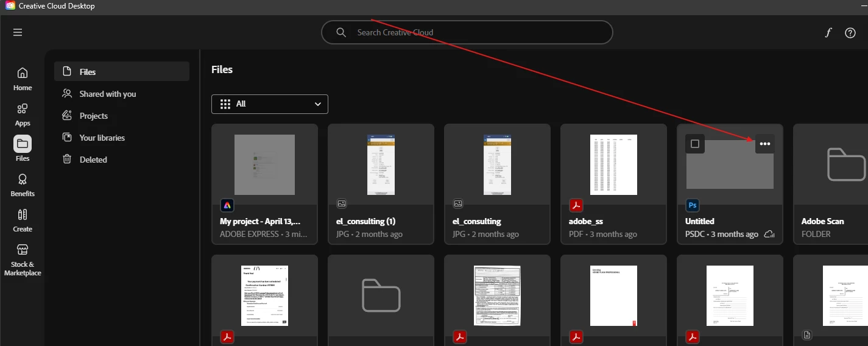Screen dimensions: 868x346
Task: Open Create in the sidebar
Action: pos(23,221)
